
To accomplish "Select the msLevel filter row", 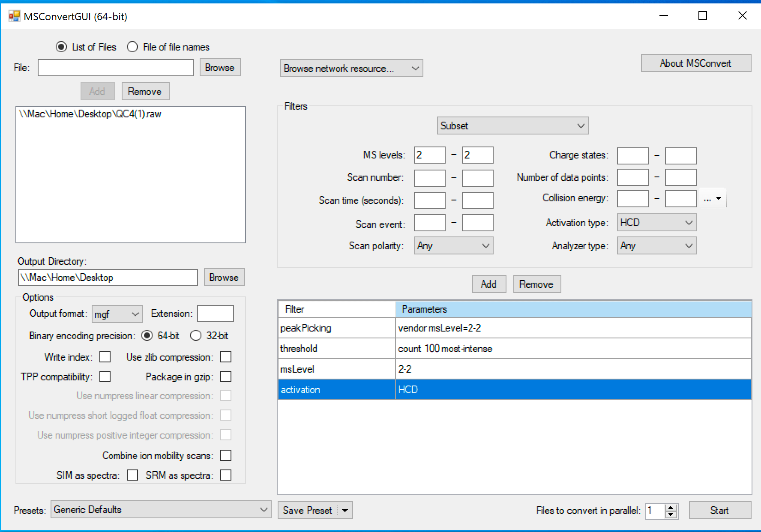I will pos(515,369).
